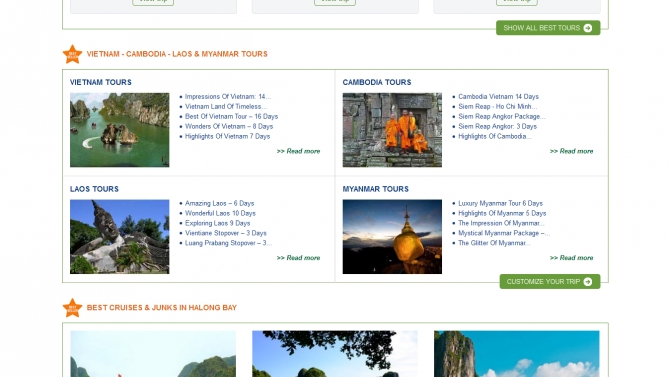Image resolution: width=670 pixels, height=377 pixels.
Task: Open the Vietnam - Cambodia - Laos & Myanmar Tours heading
Action: coord(177,54)
